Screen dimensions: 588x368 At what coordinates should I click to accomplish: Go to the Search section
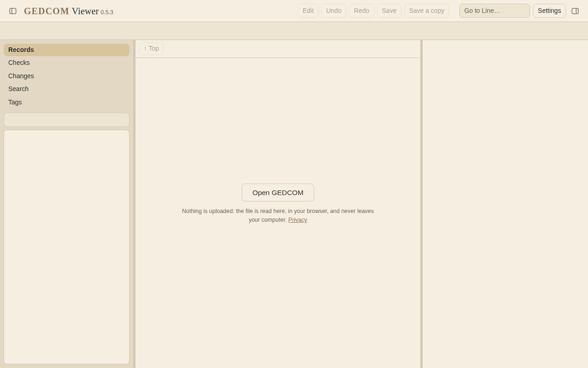67,89
